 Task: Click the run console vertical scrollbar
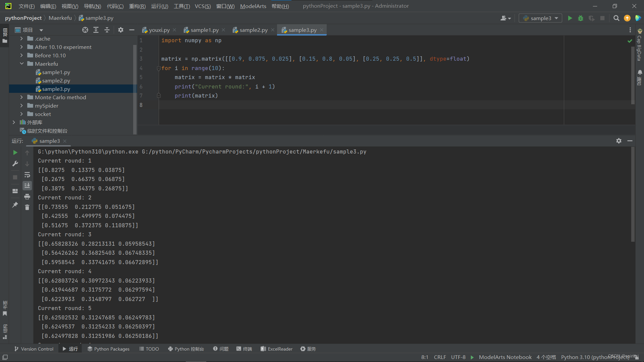(633, 194)
